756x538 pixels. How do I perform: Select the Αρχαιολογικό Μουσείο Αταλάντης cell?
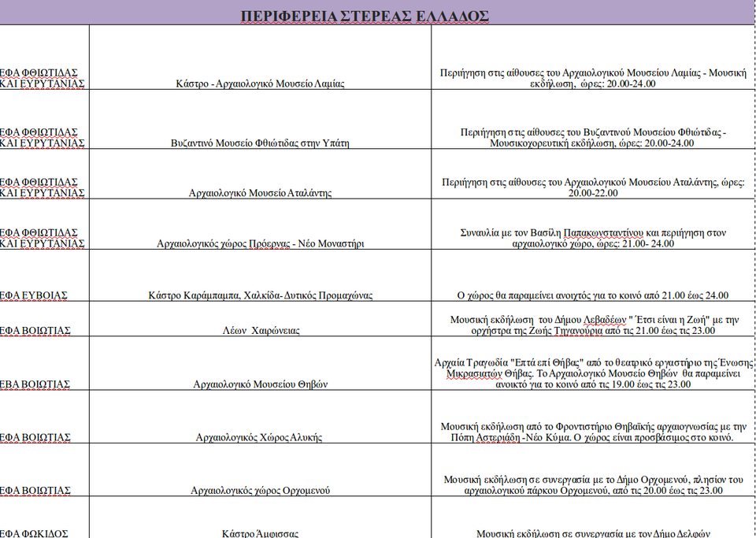pos(260,193)
